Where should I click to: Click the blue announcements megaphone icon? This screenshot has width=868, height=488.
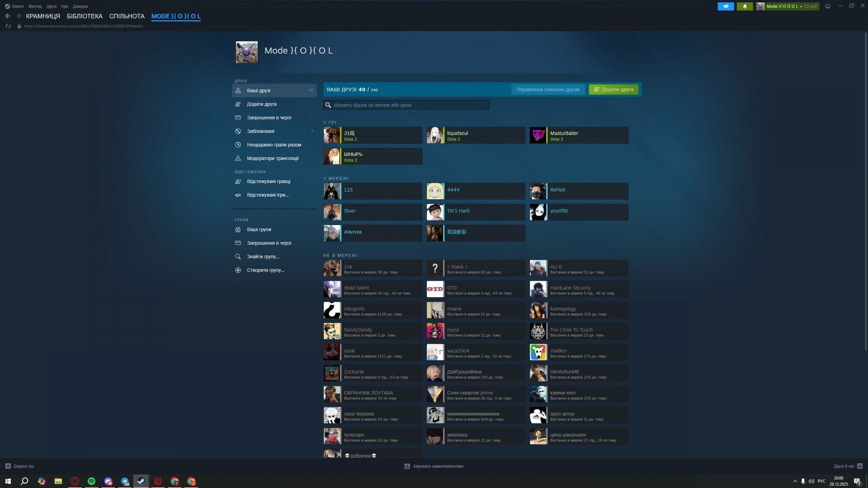(x=726, y=6)
